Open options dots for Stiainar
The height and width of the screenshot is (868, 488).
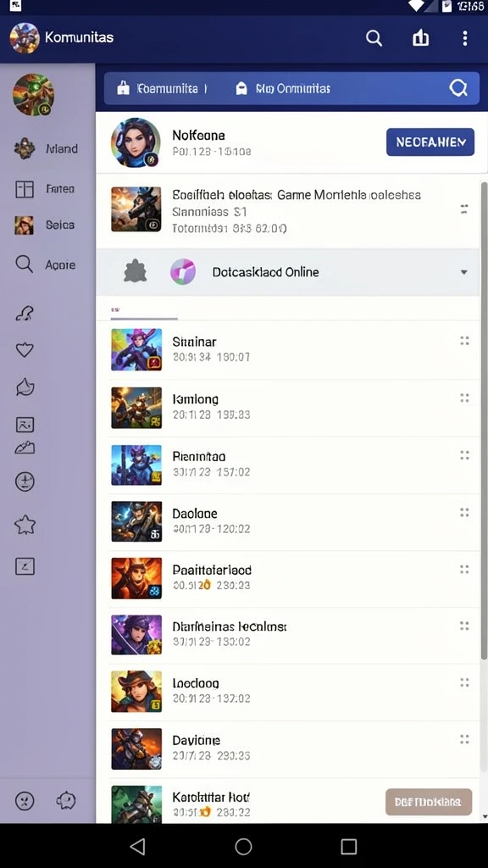pyautogui.click(x=465, y=341)
